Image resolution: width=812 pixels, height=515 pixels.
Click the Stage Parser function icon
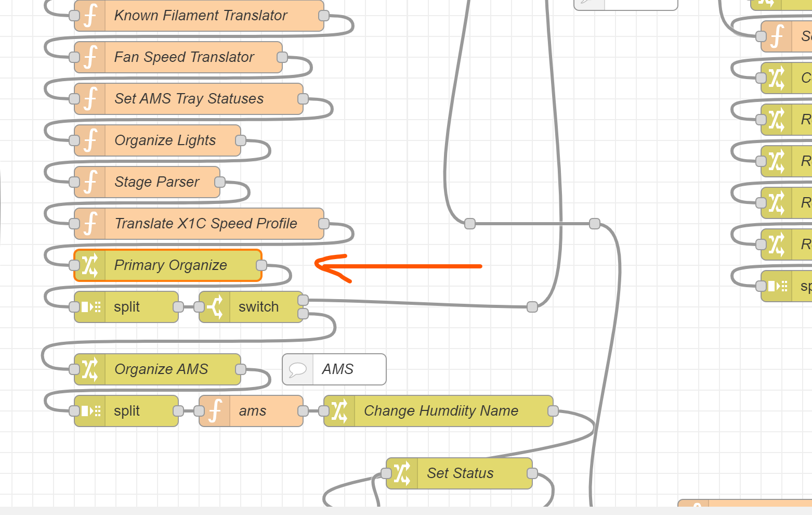90,182
